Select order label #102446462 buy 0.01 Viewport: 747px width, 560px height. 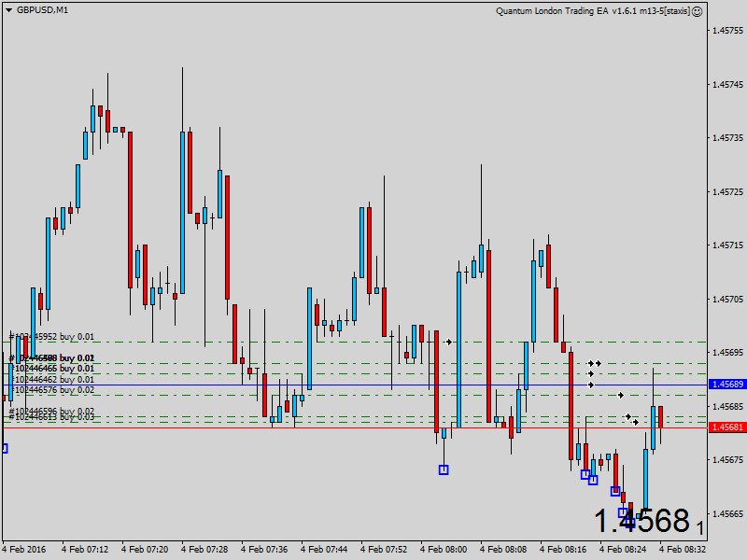pos(51,380)
